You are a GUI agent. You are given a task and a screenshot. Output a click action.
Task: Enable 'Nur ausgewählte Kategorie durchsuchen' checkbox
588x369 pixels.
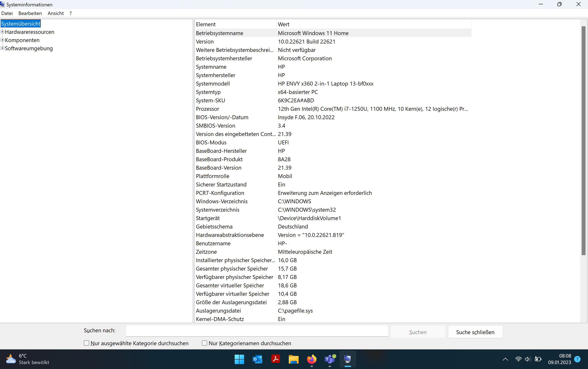[86, 343]
